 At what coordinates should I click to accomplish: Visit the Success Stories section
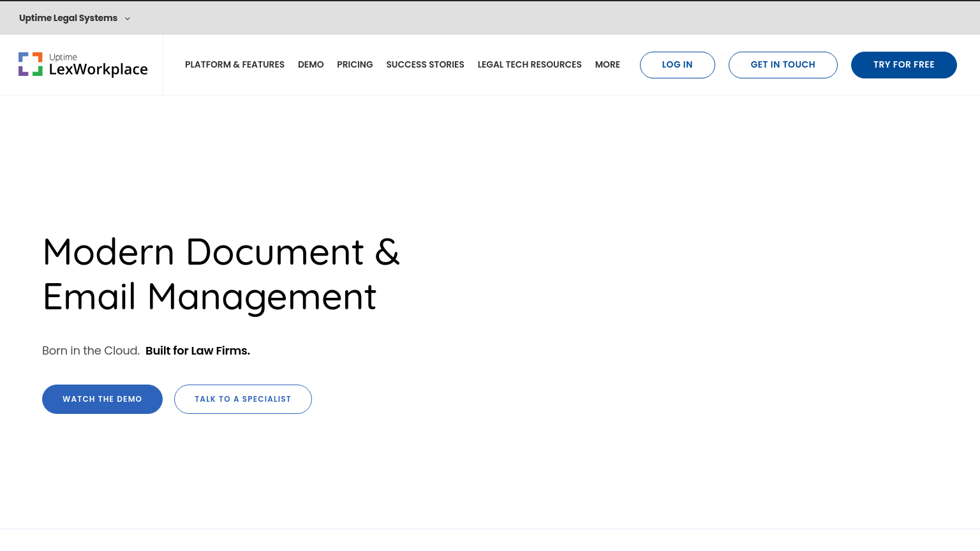point(425,64)
